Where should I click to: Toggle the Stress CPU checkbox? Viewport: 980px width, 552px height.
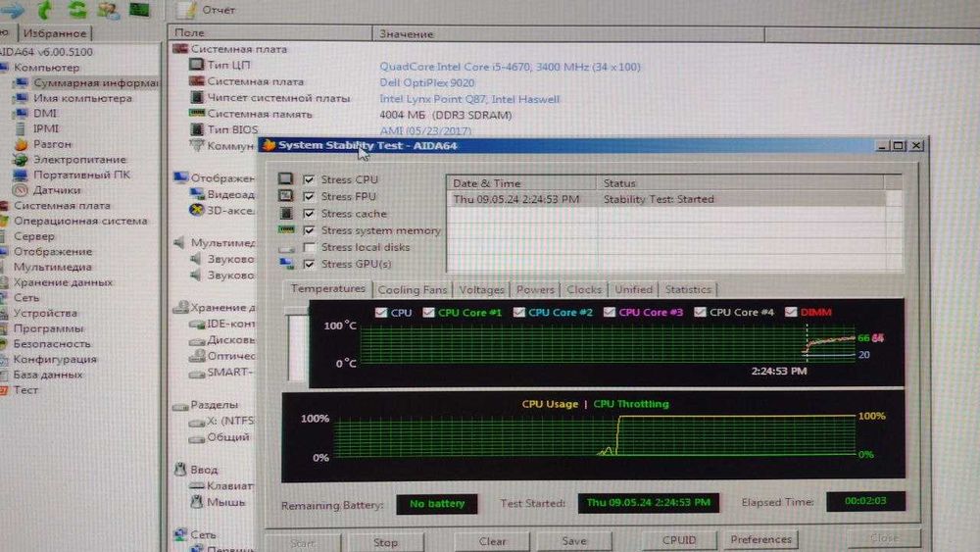(x=309, y=179)
